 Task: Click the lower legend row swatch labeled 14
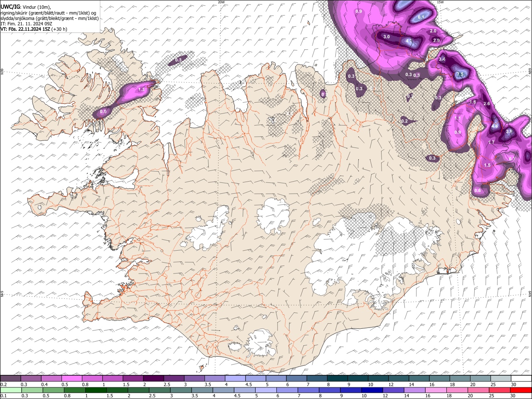pos(415,390)
